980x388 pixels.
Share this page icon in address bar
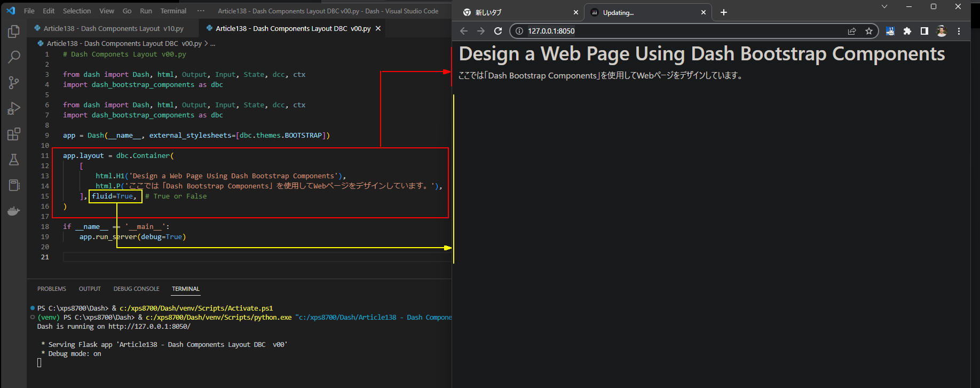[852, 31]
